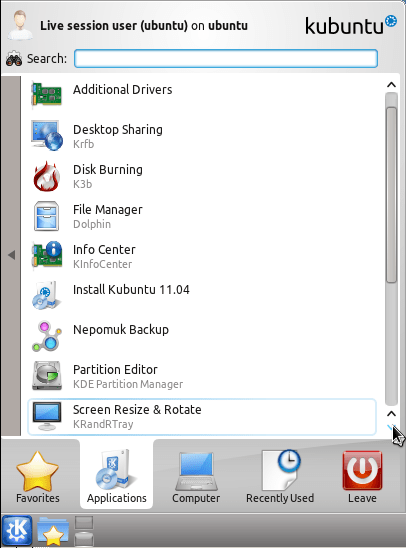Click the Install Kubuntu disc icon
Image resolution: width=406 pixels, height=548 pixels.
(47, 296)
